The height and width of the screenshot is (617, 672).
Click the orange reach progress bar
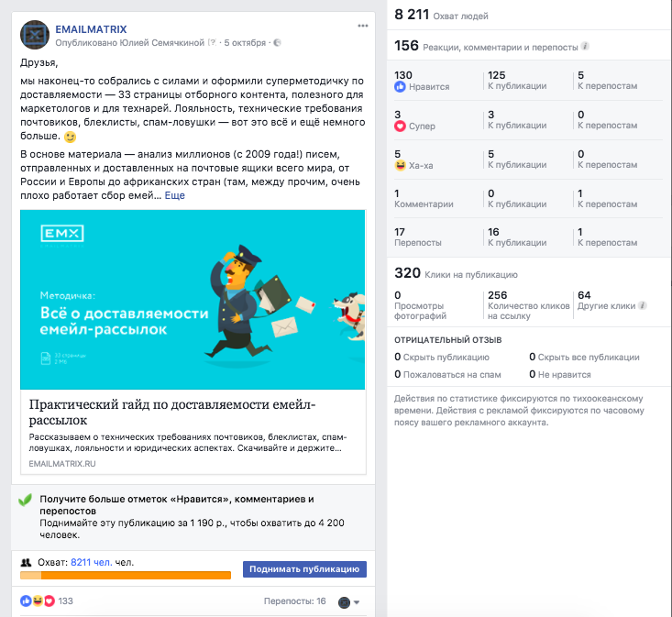pos(126,575)
